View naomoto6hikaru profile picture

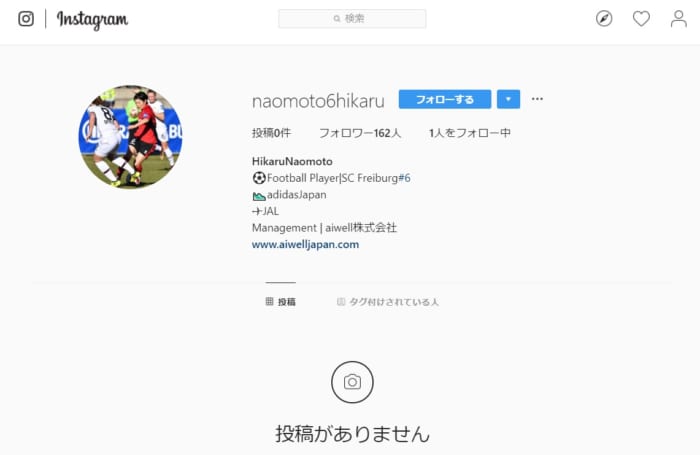[x=130, y=137]
